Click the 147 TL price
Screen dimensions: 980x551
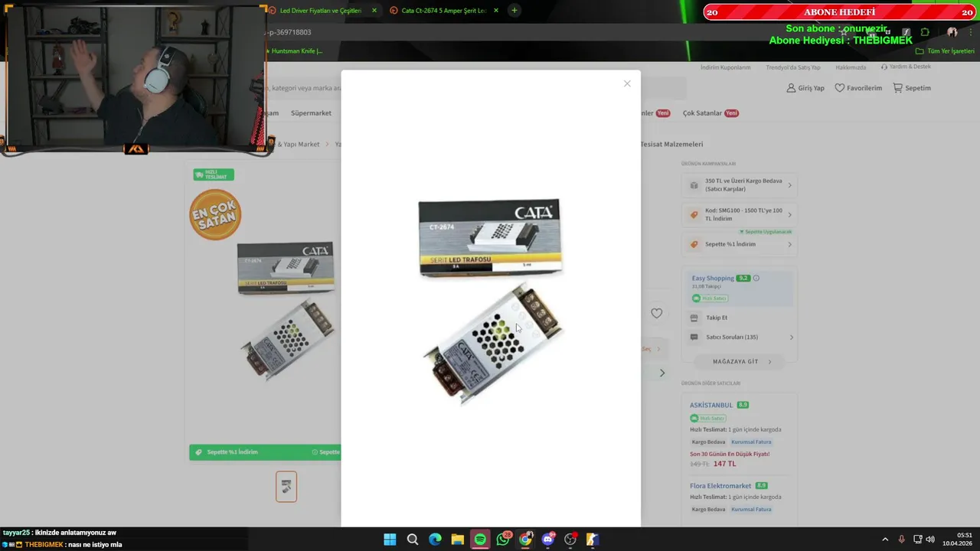724,464
